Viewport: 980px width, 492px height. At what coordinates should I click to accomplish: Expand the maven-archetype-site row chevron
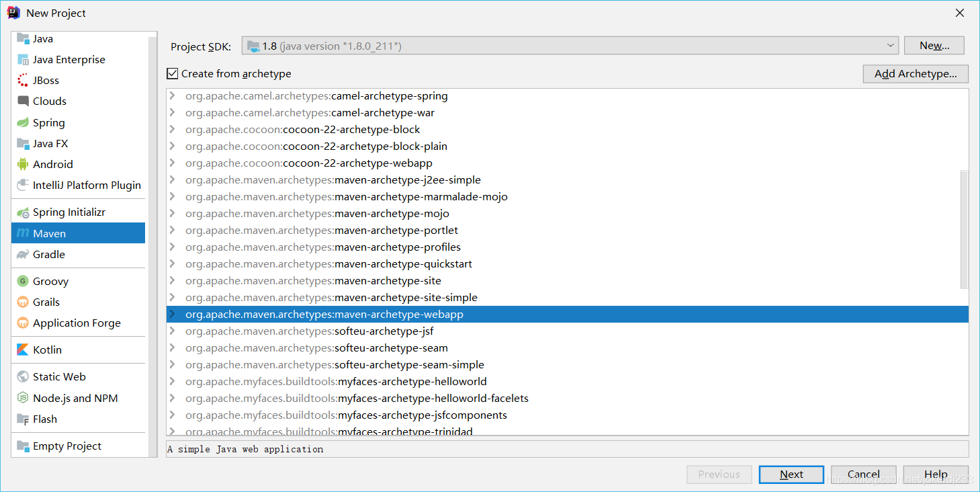click(x=173, y=280)
